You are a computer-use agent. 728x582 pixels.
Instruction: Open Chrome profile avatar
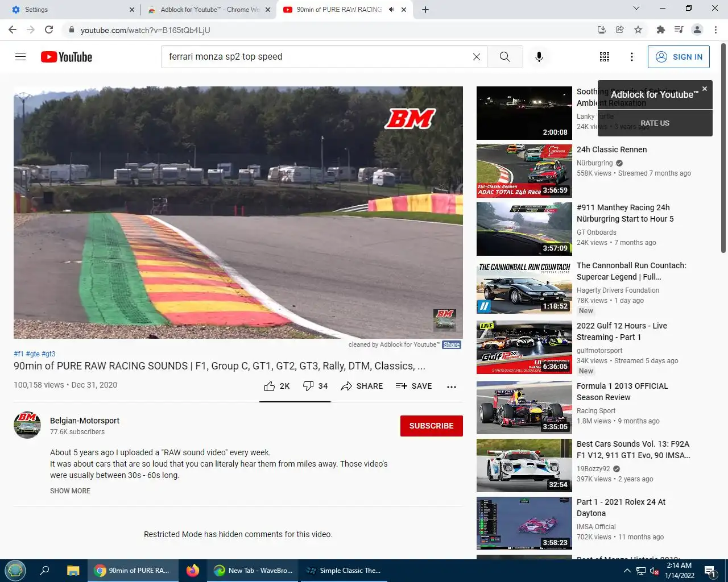click(x=697, y=30)
